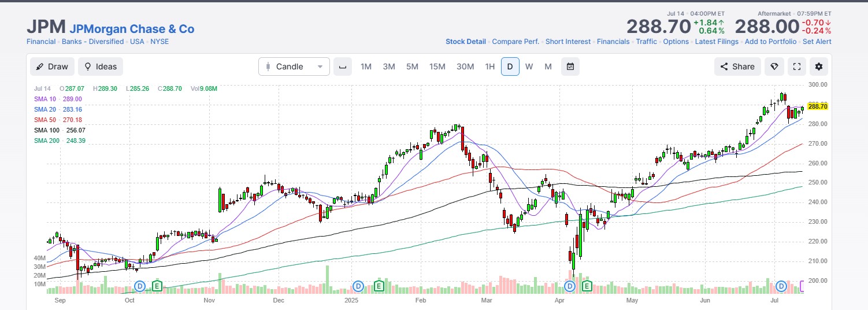Open the Ideas menu
The height and width of the screenshot is (310, 868).
(x=101, y=67)
